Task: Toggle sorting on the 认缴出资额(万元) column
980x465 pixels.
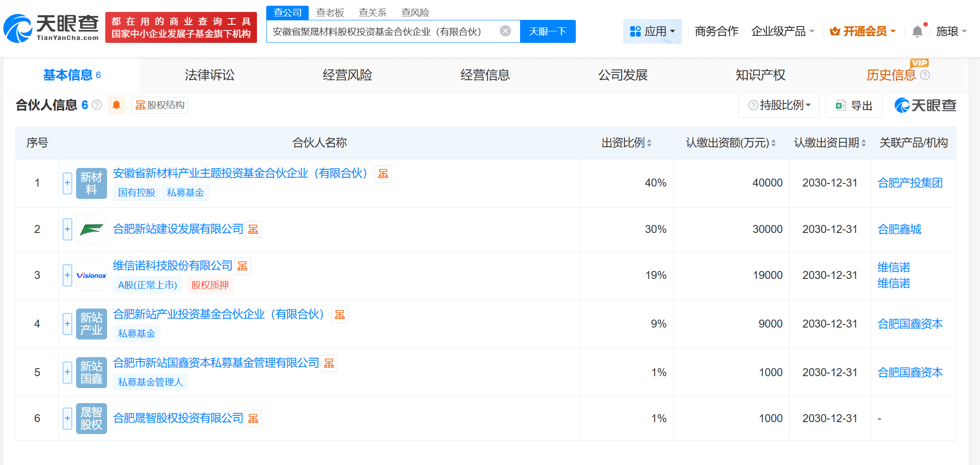Action: 773,143
